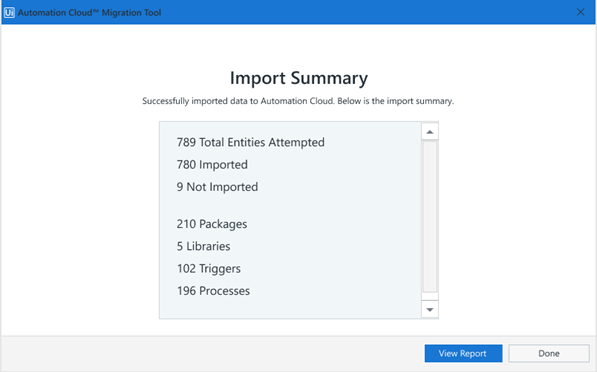Close the Migration Tool window
The width and height of the screenshot is (597, 372).
(580, 12)
